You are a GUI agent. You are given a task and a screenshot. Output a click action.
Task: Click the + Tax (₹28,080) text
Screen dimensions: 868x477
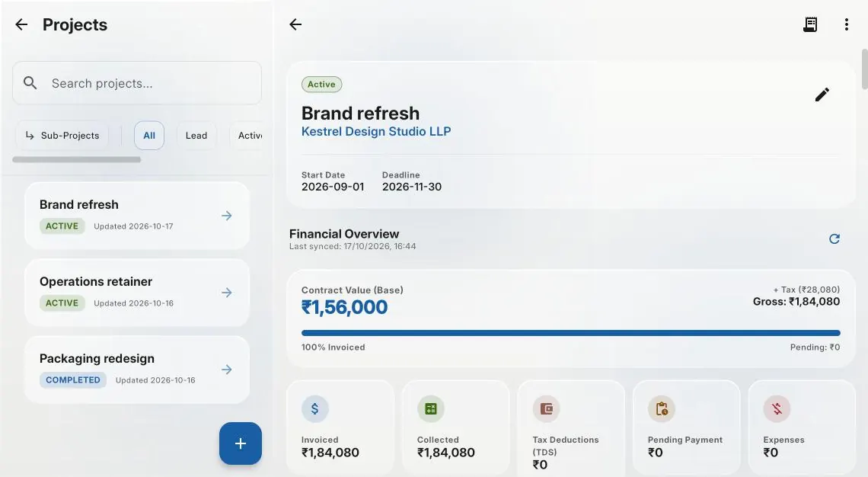(806, 290)
